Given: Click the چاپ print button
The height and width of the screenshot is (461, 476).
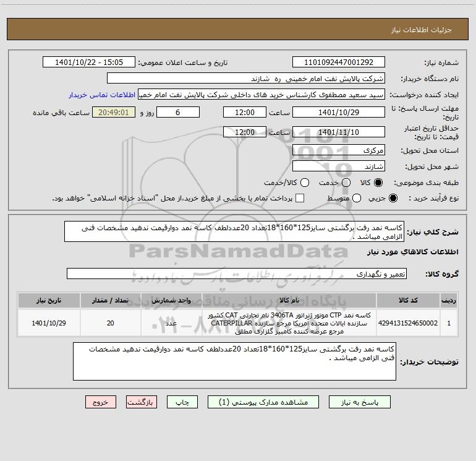Looking at the screenshot, I should coord(182,402).
